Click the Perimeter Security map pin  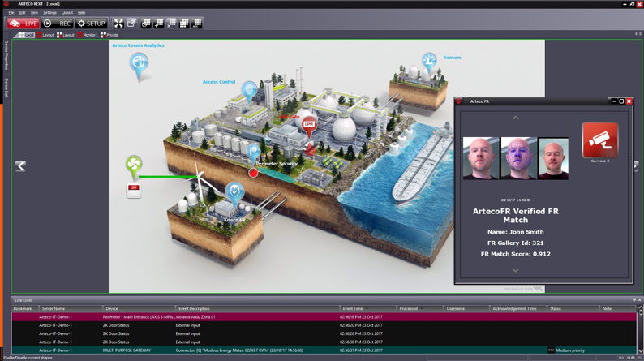(x=253, y=153)
